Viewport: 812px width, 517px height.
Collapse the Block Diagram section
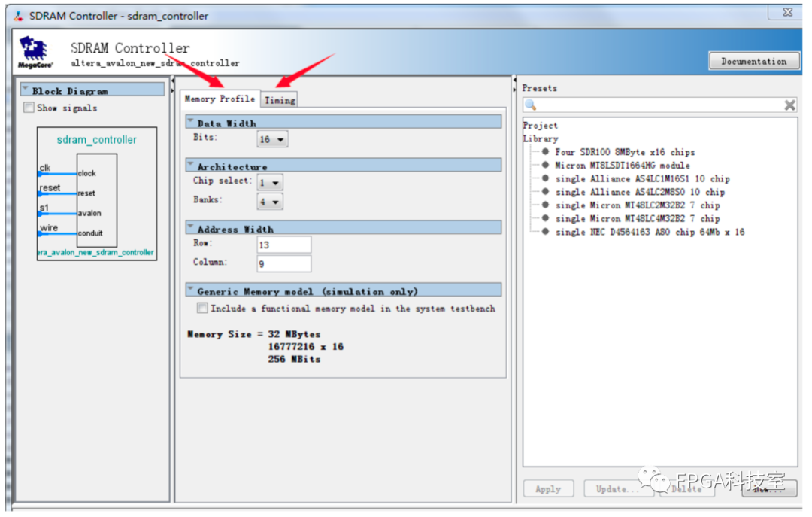click(x=25, y=90)
